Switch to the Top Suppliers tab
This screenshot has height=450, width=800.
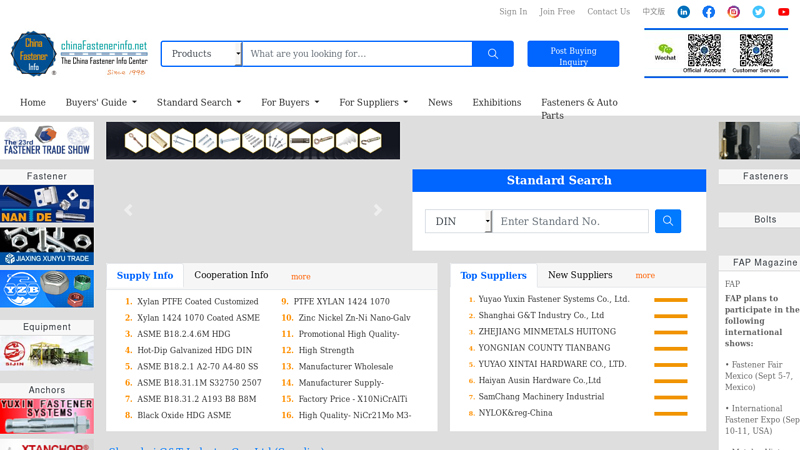click(x=493, y=276)
